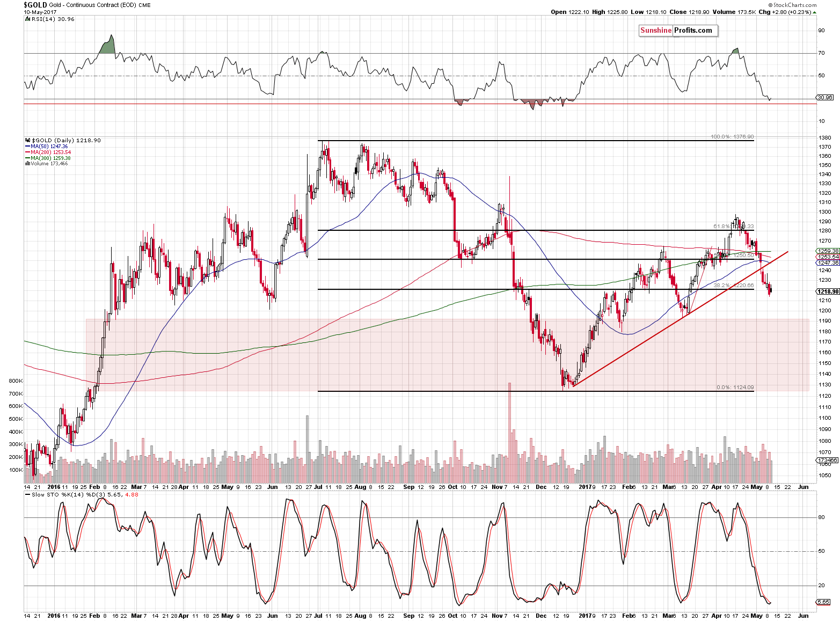The height and width of the screenshot is (621, 840).
Task: Click the 20 level on stochastic axis
Action: [821, 586]
